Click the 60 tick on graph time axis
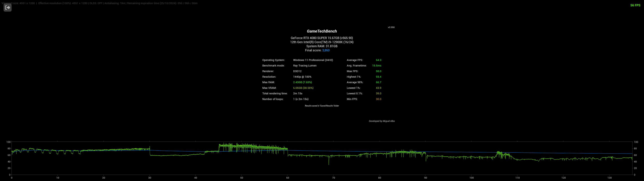This screenshot has width=644, height=181. (x=288, y=178)
